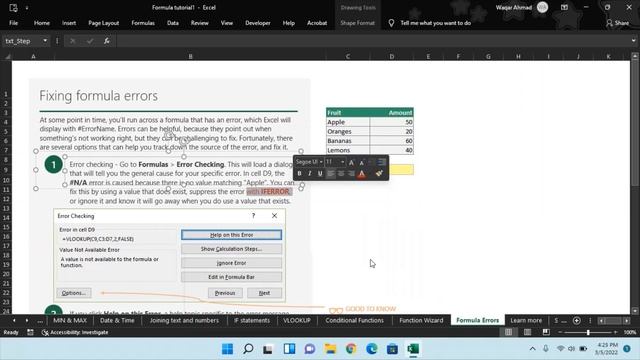Viewport: 640px width, 360px height.
Task: Switch to the Learn more sheet tab
Action: pyautogui.click(x=526, y=320)
